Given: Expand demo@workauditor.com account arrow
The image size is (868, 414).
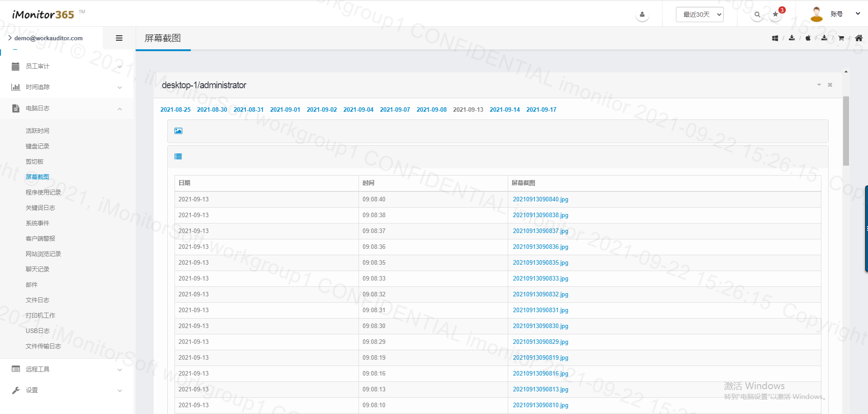Looking at the screenshot, I should click(x=10, y=38).
